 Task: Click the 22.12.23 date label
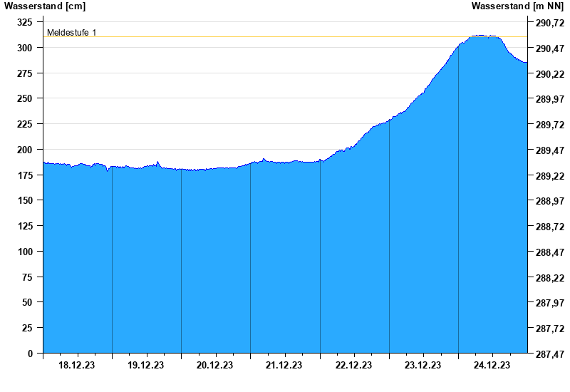[x=353, y=366]
